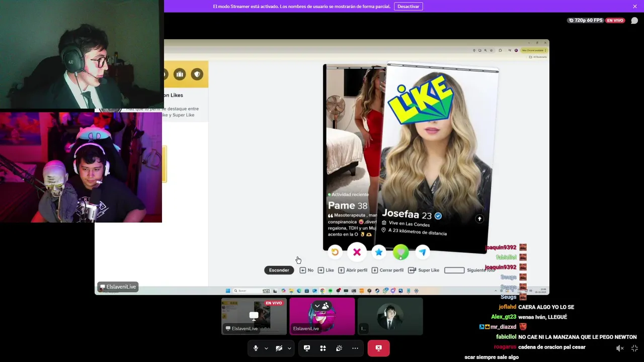Screen dimensions: 644x362
Task: Click the top-right EN VIVO indicator
Action: [x=615, y=21]
